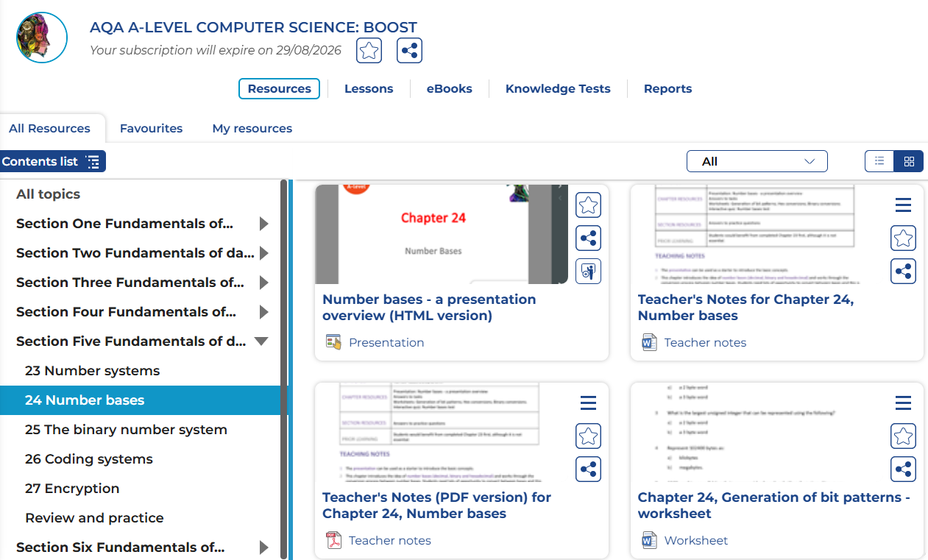928x560 pixels.
Task: Star the Number bases presentation as favourite
Action: click(x=588, y=205)
